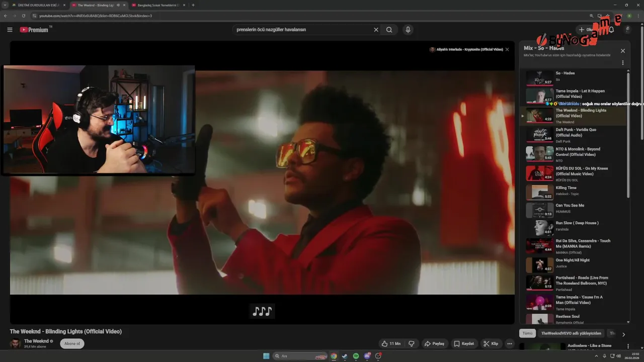Select the Tümü filter chip
The height and width of the screenshot is (362, 644).
click(x=527, y=333)
